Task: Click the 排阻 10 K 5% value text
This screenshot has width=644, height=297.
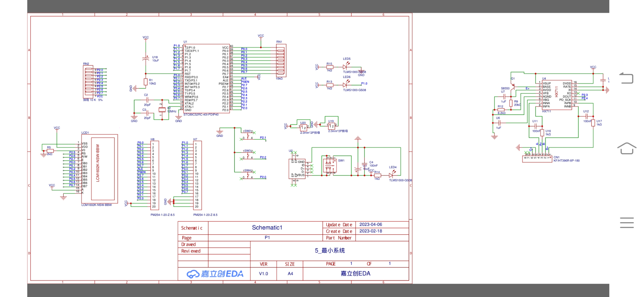Action: pos(93,100)
